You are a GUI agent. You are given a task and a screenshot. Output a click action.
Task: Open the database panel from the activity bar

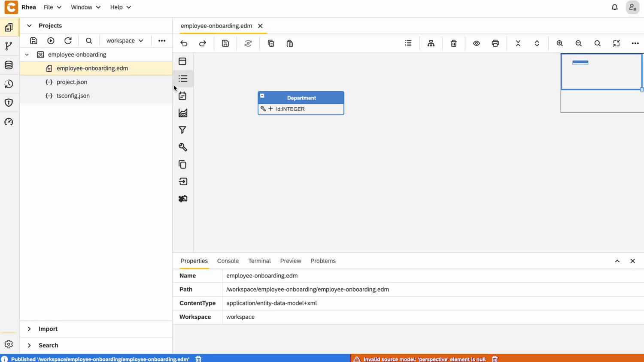point(9,65)
